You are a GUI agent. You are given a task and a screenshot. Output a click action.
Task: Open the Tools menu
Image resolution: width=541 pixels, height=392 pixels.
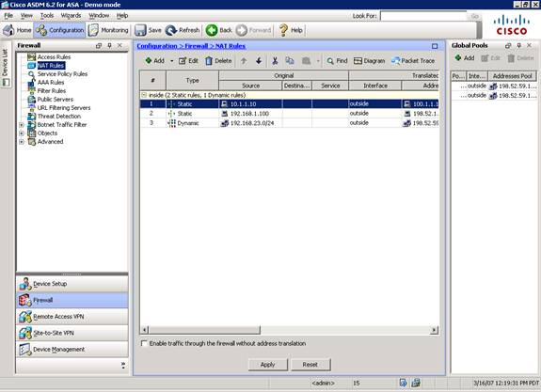[x=47, y=16]
